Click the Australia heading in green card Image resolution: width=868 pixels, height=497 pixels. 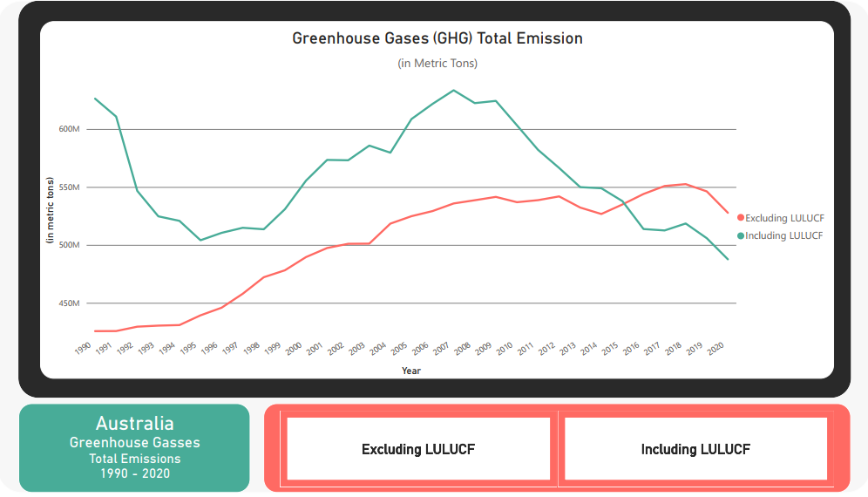[134, 423]
